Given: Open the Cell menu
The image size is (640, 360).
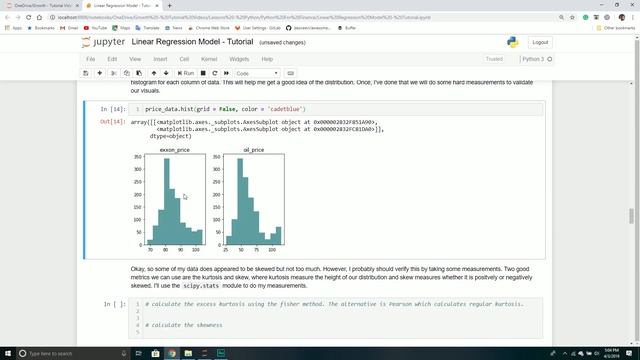Looking at the screenshot, I should point(184,59).
